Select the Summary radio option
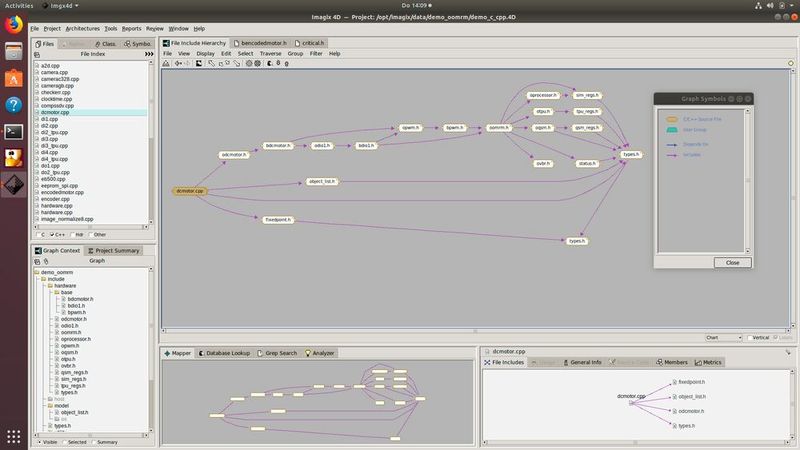Viewport: 800px width, 450px height. [94, 442]
